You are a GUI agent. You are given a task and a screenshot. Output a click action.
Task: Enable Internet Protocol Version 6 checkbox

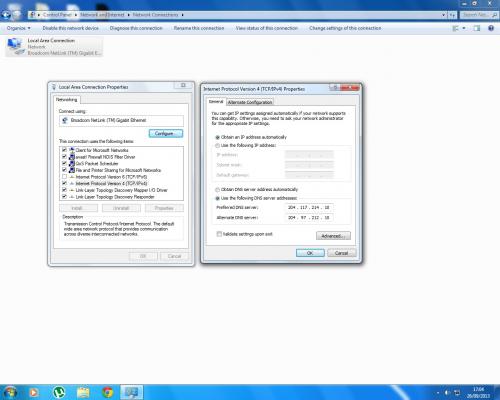click(64, 177)
